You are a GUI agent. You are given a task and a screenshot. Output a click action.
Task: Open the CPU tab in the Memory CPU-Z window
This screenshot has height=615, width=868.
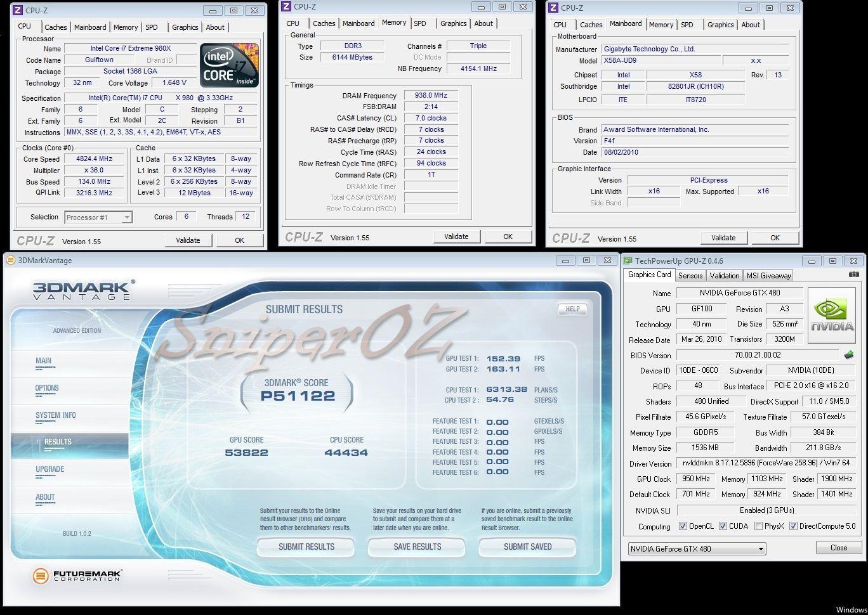click(x=293, y=23)
